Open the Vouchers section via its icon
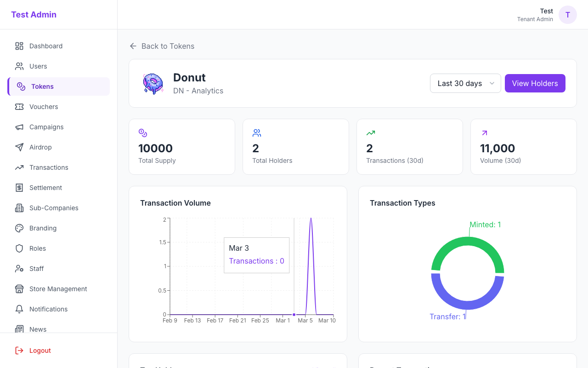Screen dimensions: 588x368 pos(19,107)
